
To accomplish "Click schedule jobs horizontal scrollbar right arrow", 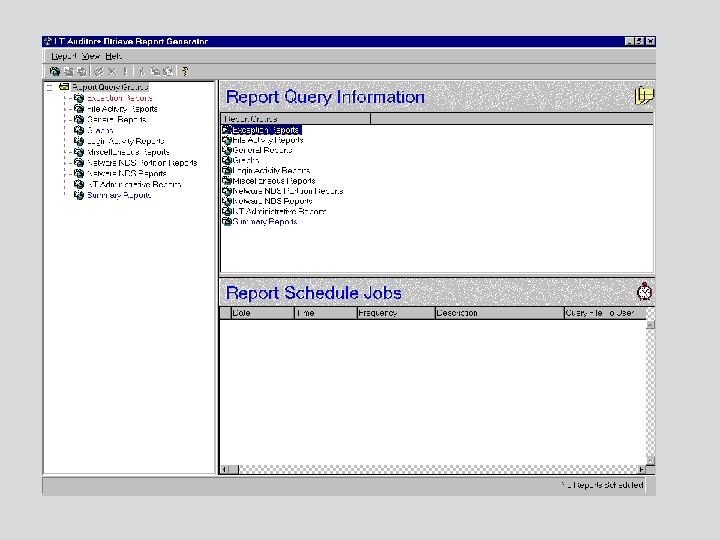I will (x=642, y=469).
